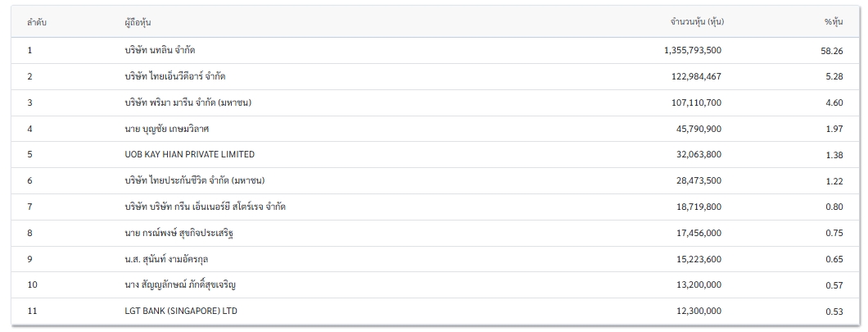Select LGT BANK (SINGAPORE) LTD
The width and height of the screenshot is (868, 332).
point(181,311)
